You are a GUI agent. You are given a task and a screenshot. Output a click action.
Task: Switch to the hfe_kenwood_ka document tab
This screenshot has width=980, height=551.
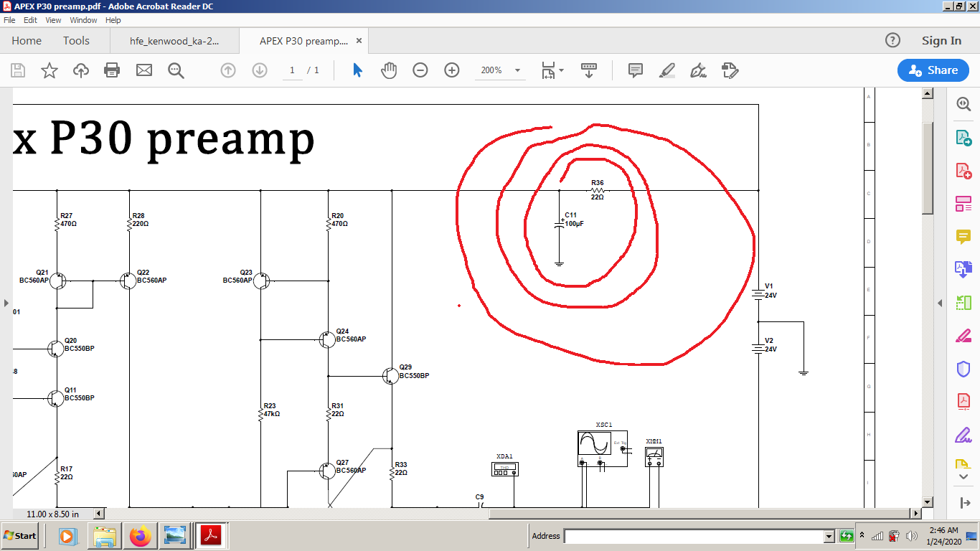click(174, 41)
